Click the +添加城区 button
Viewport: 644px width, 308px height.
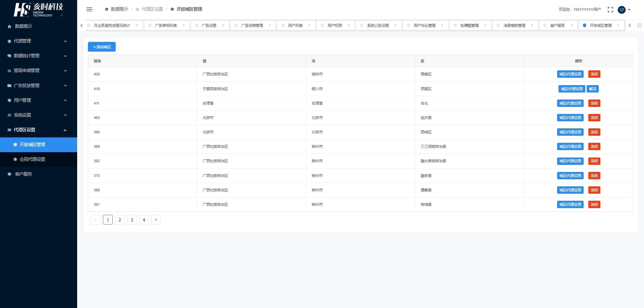coord(102,47)
